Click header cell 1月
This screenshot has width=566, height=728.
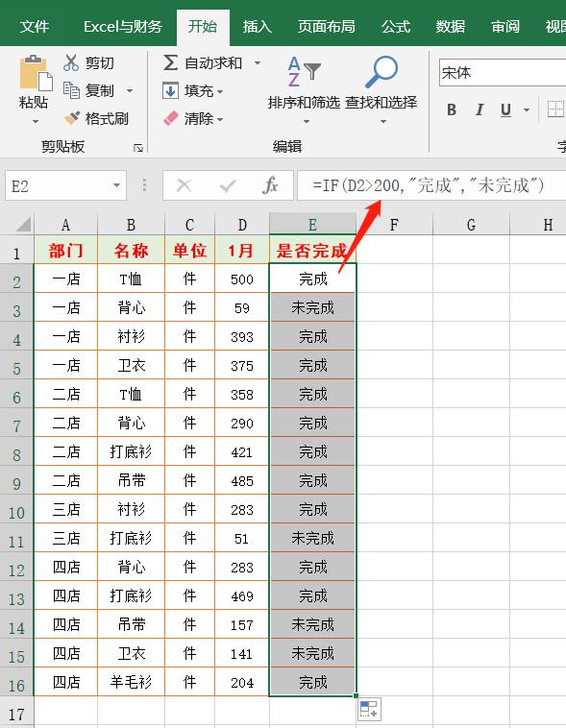242,251
